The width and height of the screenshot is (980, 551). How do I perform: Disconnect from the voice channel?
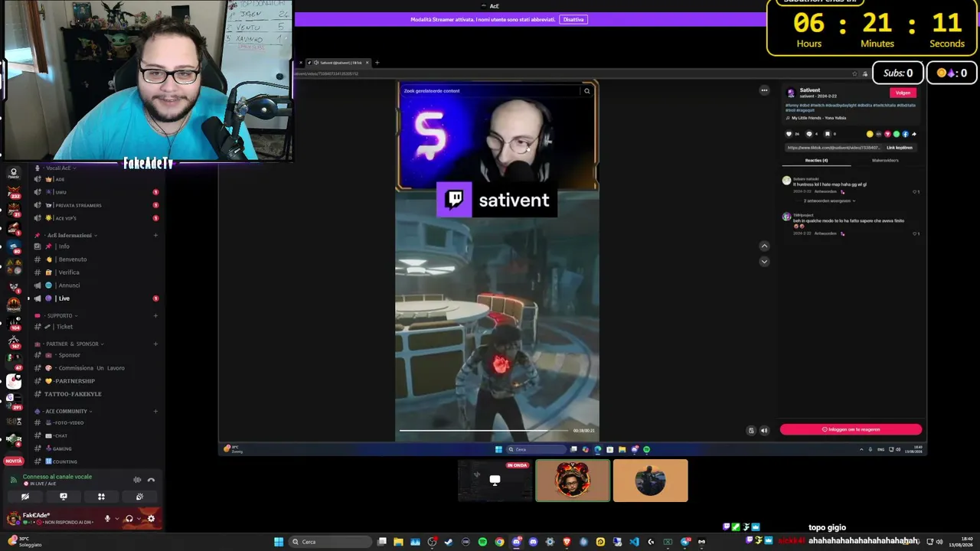(151, 480)
